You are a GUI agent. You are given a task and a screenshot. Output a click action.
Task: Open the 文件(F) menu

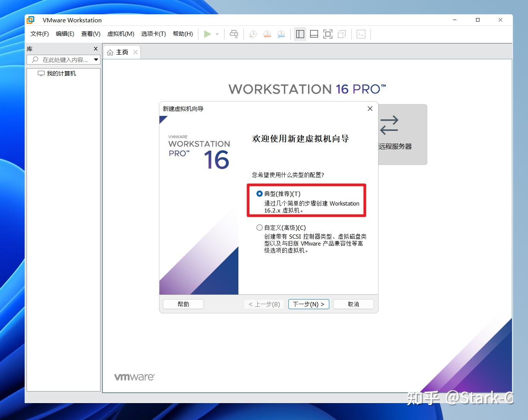(39, 34)
